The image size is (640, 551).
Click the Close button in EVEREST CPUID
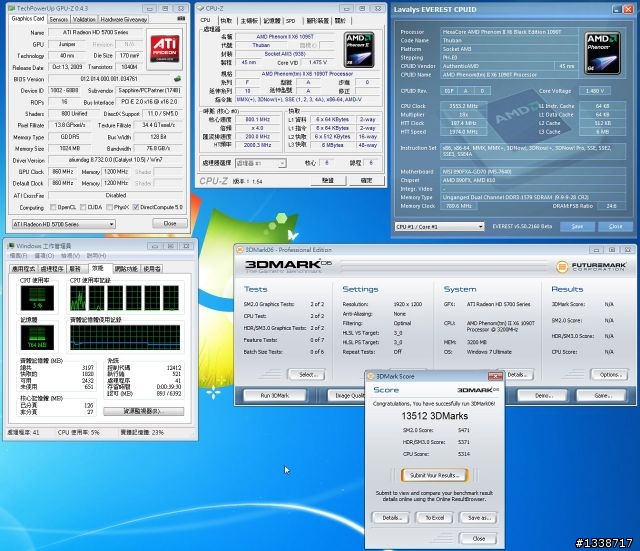point(616,227)
